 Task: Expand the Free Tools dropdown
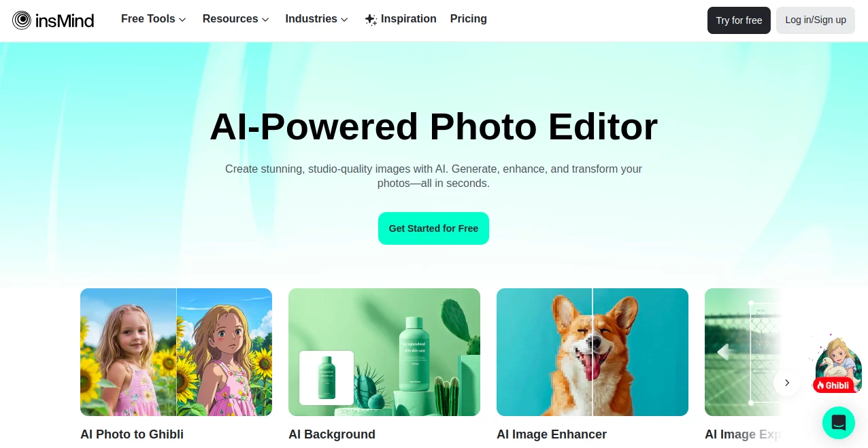coord(154,19)
